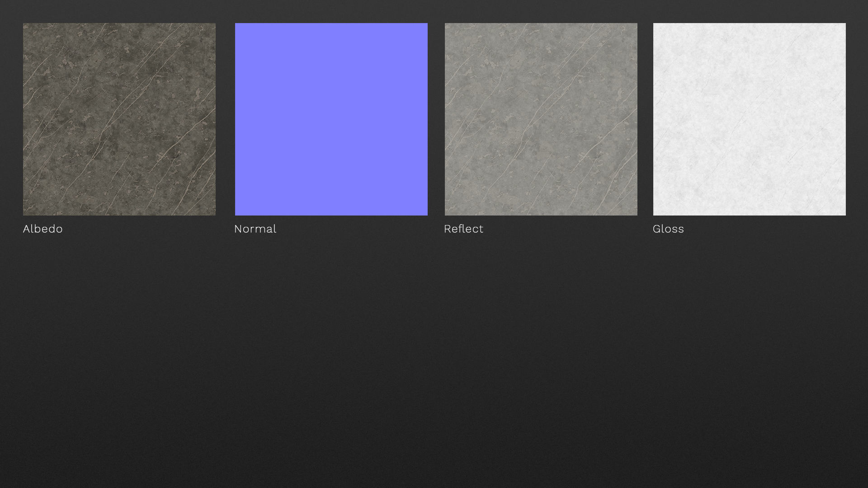
Task: Choose the dark brownish-gray marble texture
Action: coord(119,119)
